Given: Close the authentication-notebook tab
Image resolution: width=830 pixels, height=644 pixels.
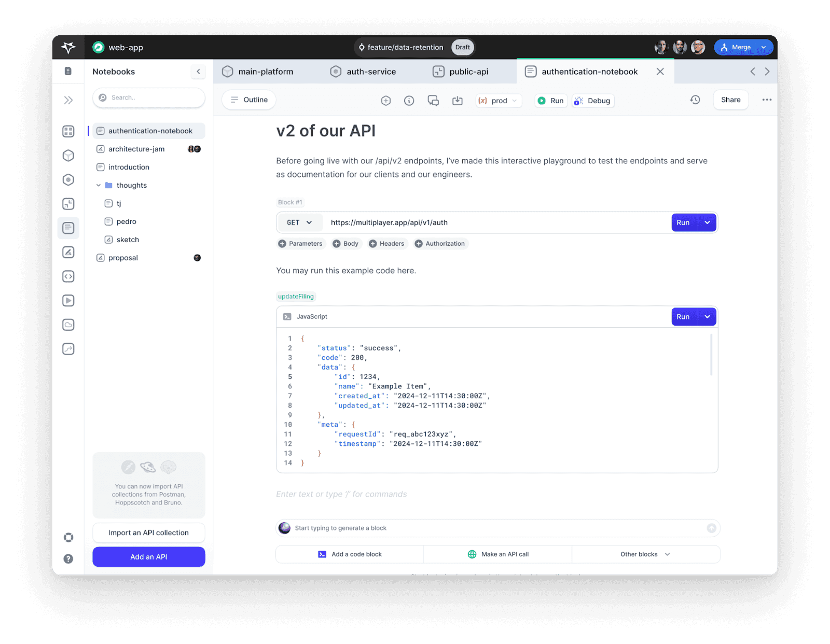Looking at the screenshot, I should 660,72.
